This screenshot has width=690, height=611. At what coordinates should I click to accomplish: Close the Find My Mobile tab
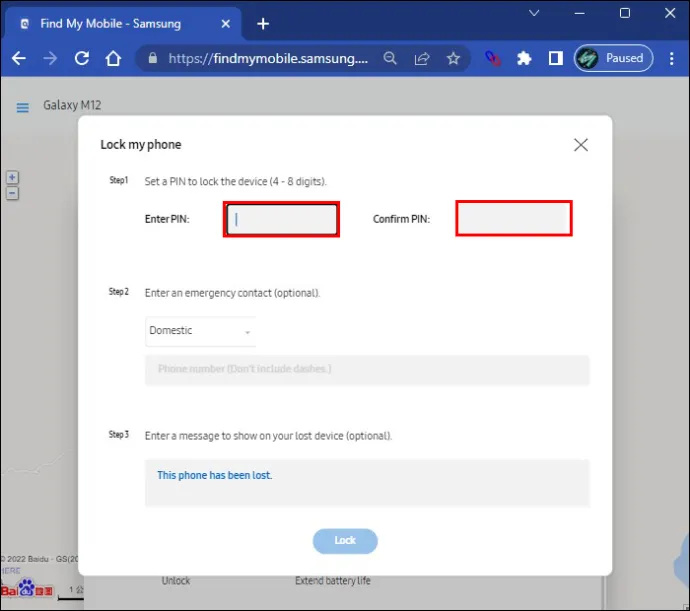pyautogui.click(x=226, y=24)
